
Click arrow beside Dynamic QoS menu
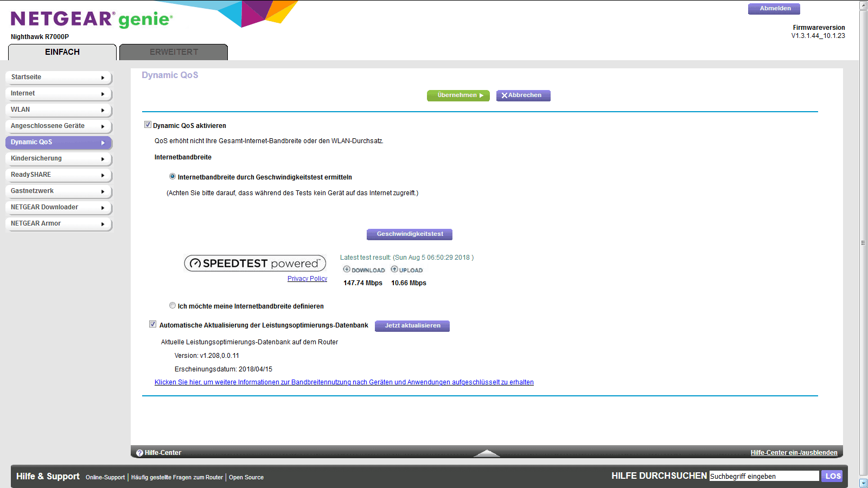coord(103,143)
